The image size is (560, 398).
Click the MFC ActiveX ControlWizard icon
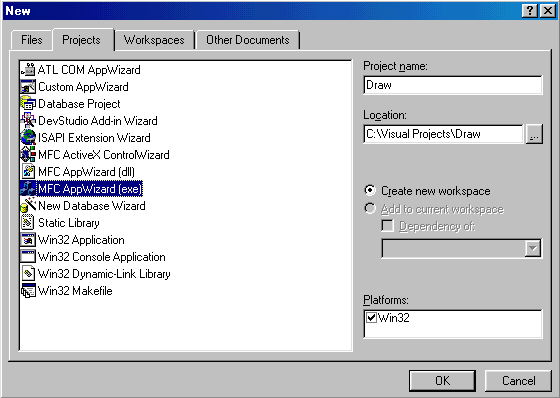pos(28,155)
